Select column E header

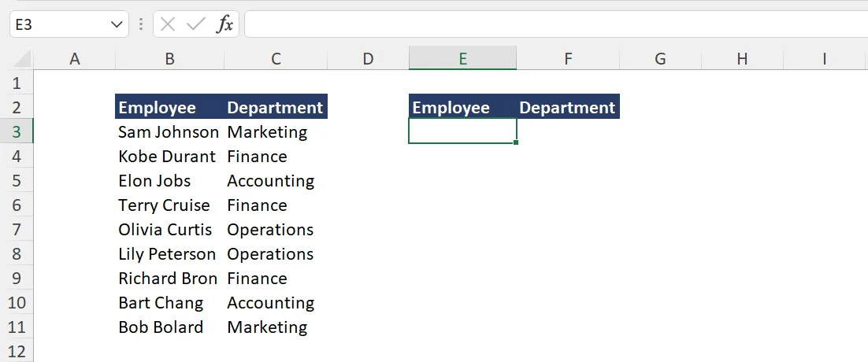pyautogui.click(x=463, y=58)
